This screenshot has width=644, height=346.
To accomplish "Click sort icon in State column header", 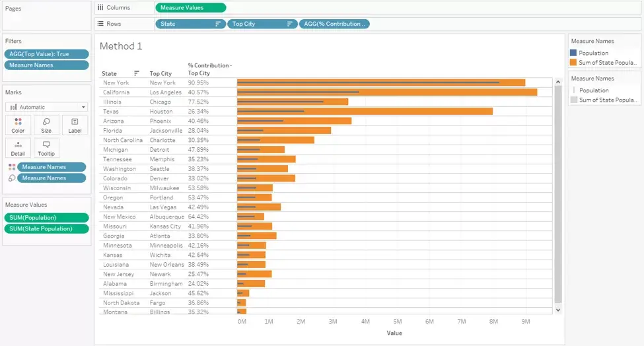I will tap(136, 73).
